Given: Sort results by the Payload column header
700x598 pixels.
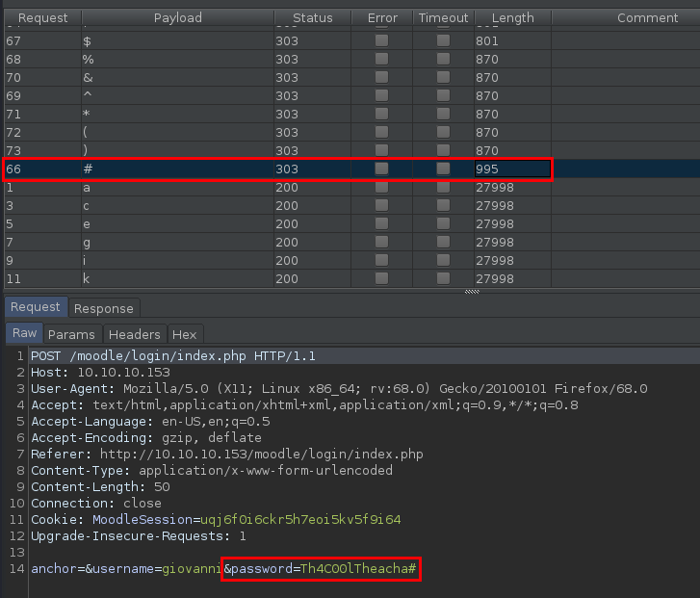Looking at the screenshot, I should (x=177, y=18).
